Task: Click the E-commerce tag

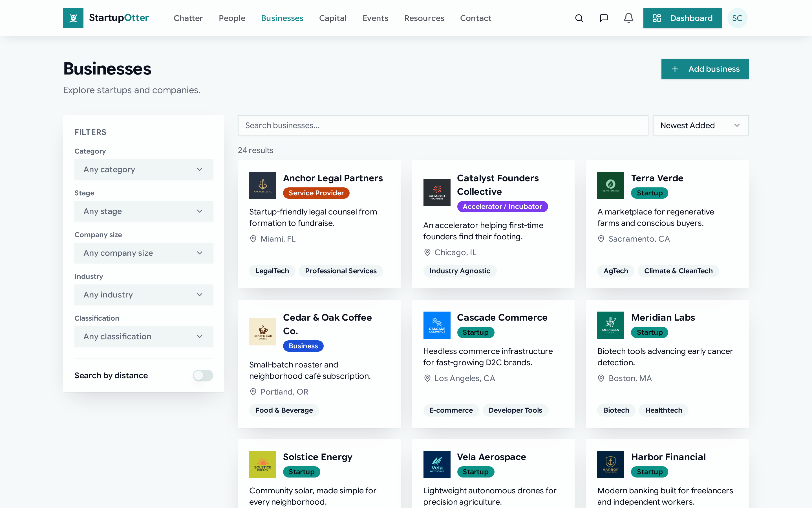Action: coord(451,410)
